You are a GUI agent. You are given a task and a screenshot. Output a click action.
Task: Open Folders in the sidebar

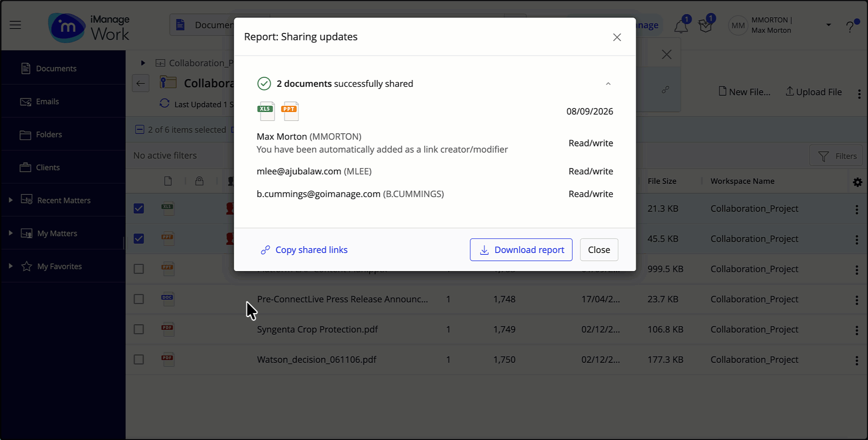pos(63,134)
